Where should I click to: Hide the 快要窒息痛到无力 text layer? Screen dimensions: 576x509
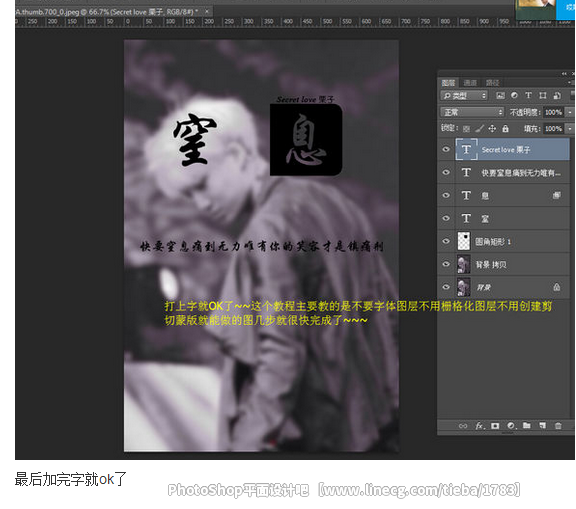click(x=446, y=172)
